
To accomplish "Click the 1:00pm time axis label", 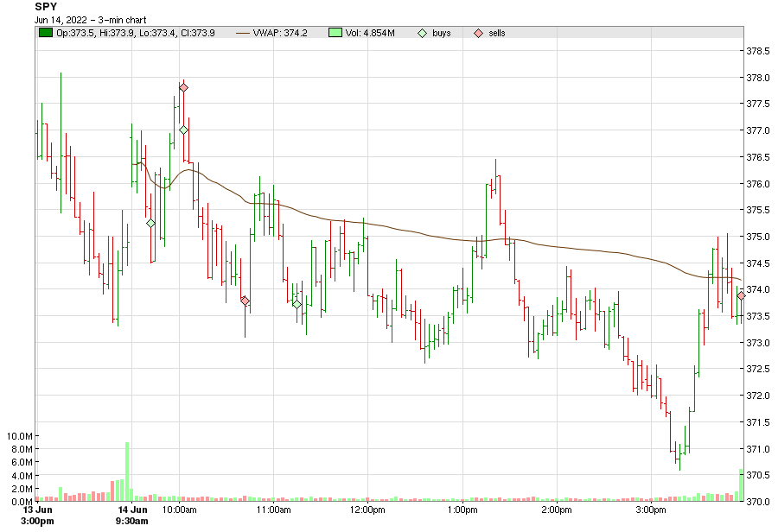I will point(462,510).
